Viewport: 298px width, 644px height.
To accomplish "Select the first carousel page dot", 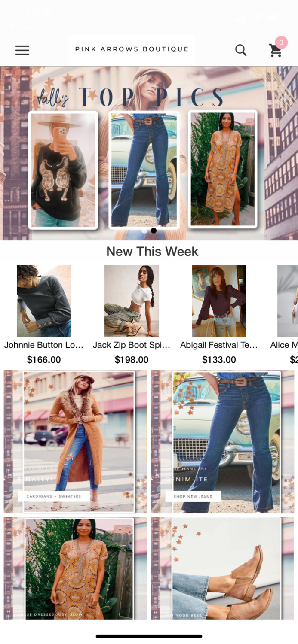I will 144,231.
